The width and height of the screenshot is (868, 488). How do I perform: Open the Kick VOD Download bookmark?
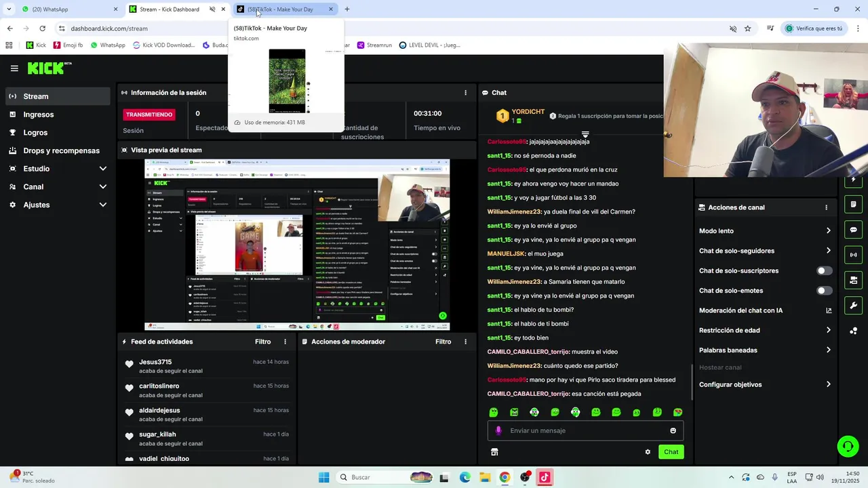163,45
